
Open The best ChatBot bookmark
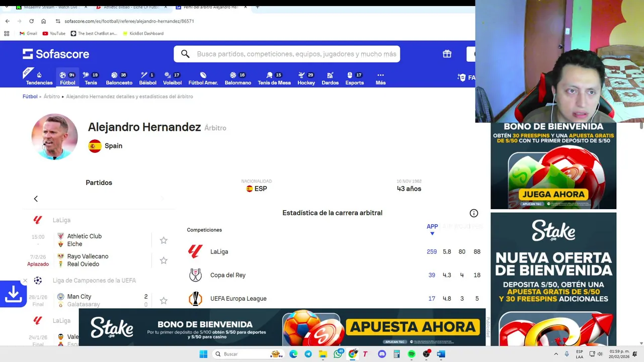[94, 34]
